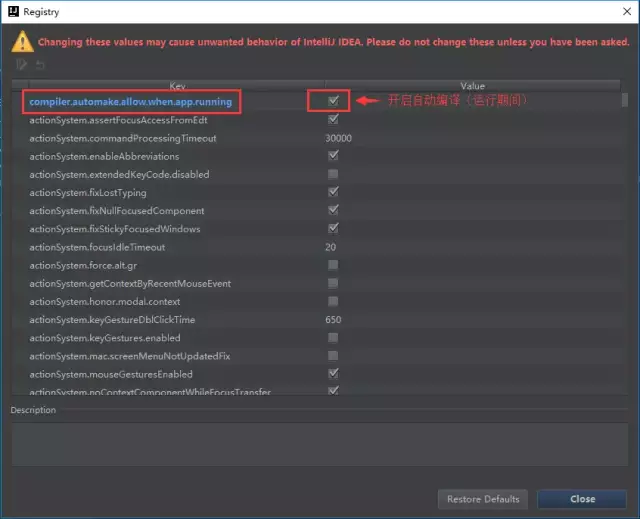Viewport: 640px width, 519px height.
Task: Click the Close button
Action: tap(582, 499)
